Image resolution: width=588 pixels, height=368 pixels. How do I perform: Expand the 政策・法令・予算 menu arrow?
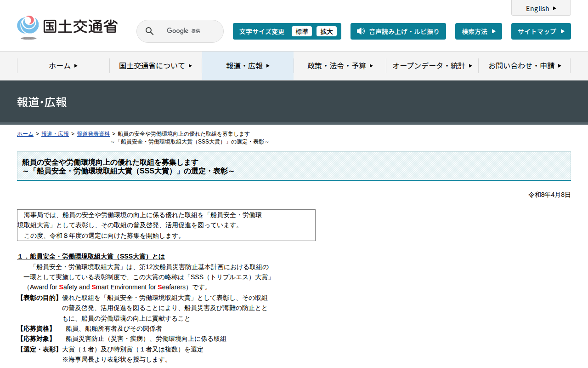pyautogui.click(x=371, y=66)
